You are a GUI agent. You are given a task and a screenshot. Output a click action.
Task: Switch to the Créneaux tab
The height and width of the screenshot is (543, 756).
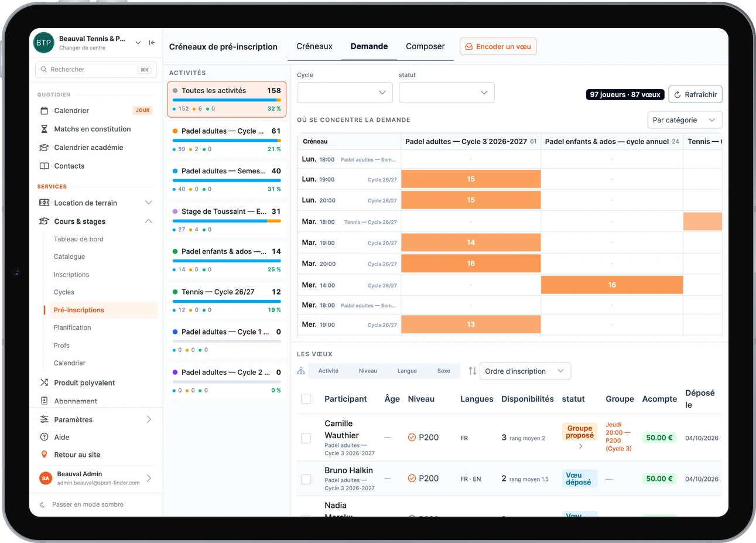pos(314,46)
